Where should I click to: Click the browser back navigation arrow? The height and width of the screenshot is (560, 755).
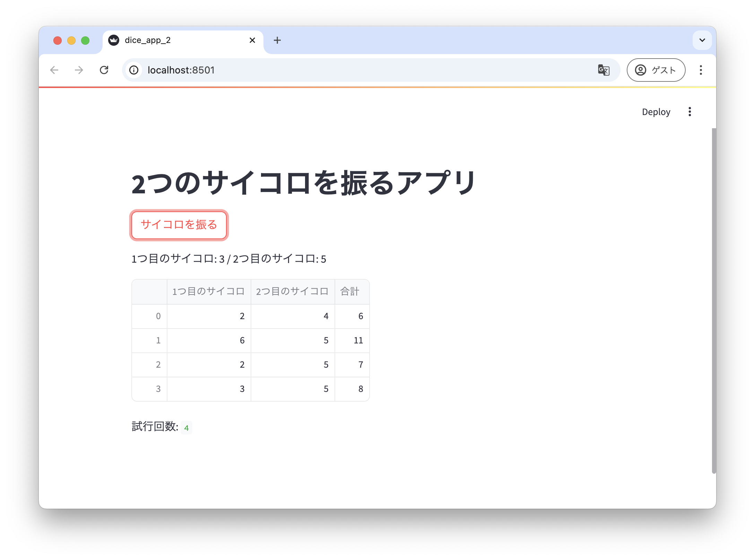(x=54, y=70)
